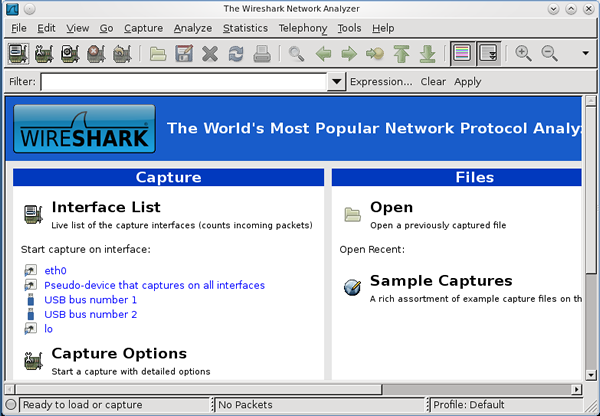Toggle auto scroll packet list in live capture
Viewport: 600px width, 416px height.
click(489, 53)
